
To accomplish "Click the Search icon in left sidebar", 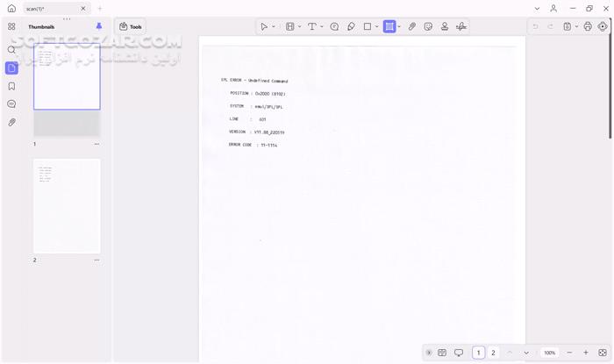I will point(11,50).
